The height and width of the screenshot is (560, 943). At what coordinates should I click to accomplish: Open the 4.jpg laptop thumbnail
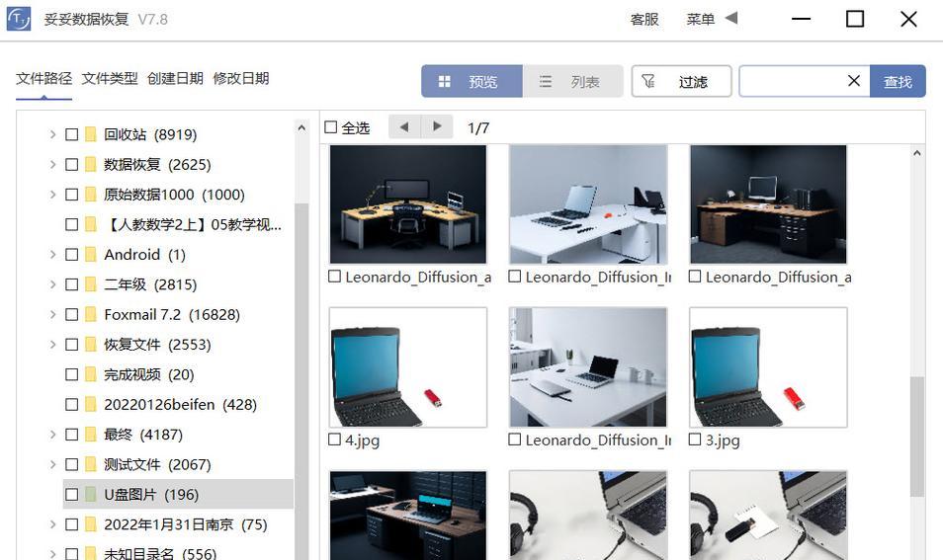(408, 367)
